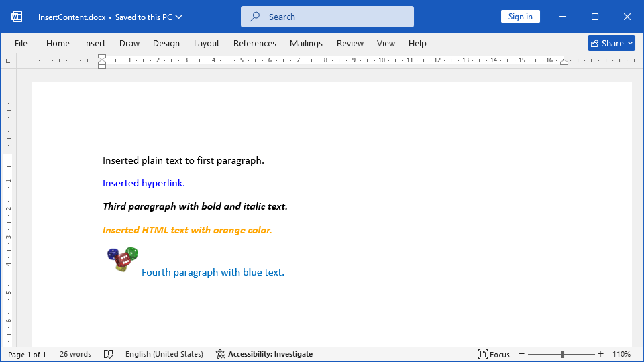Click the right indent marker on the ruler
Image resolution: width=644 pixels, height=362 pixels.
[564, 62]
